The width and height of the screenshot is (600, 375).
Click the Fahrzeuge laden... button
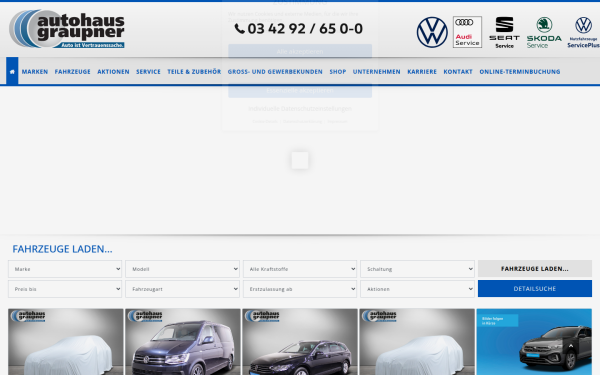click(535, 269)
